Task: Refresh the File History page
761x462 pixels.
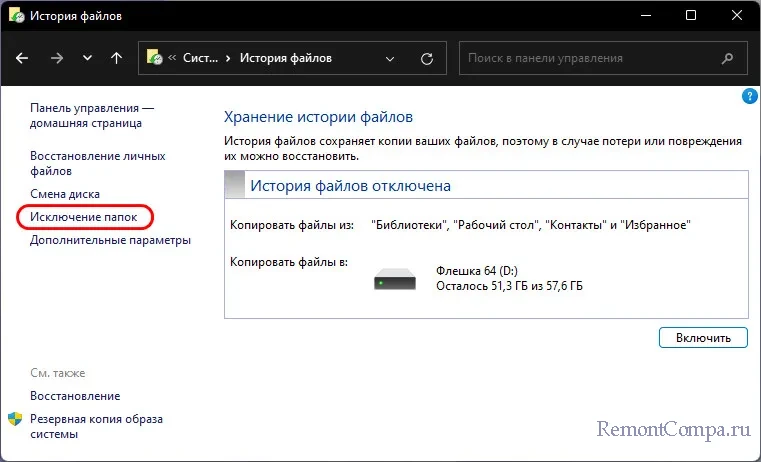Action: coord(428,58)
